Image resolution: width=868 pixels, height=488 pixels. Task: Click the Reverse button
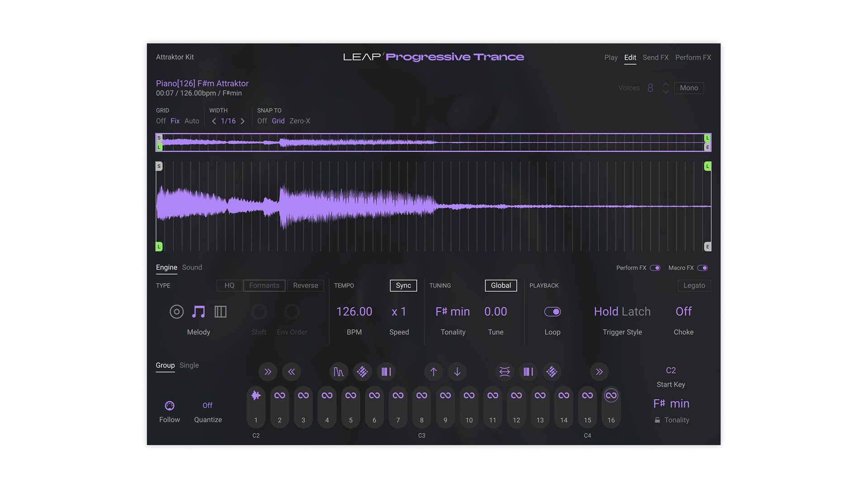(x=305, y=286)
